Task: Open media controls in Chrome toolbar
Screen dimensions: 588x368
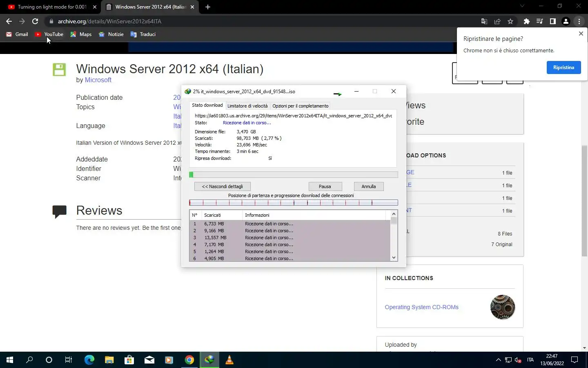Action: click(x=540, y=21)
